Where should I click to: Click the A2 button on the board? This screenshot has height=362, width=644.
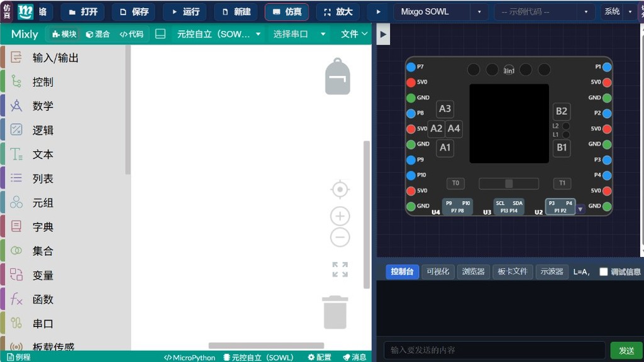point(436,128)
